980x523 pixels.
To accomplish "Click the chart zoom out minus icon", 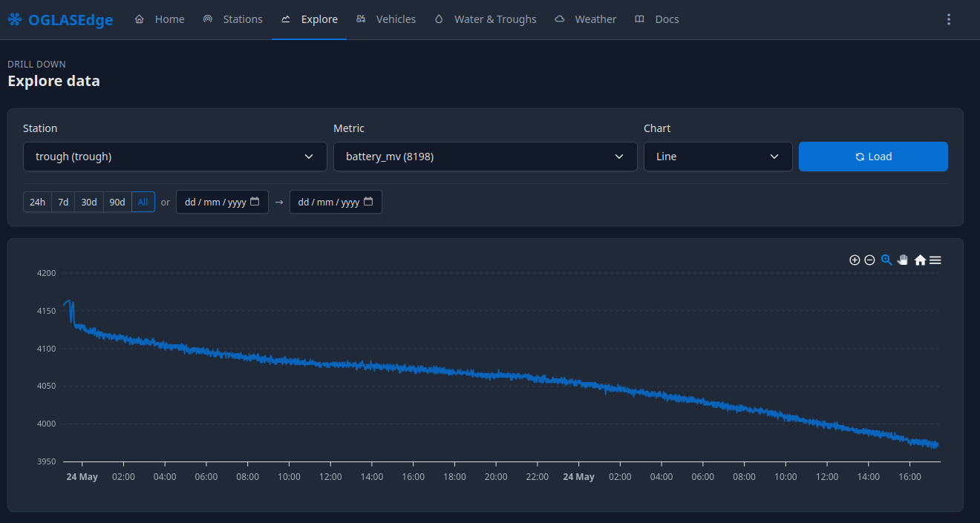I will pyautogui.click(x=870, y=260).
